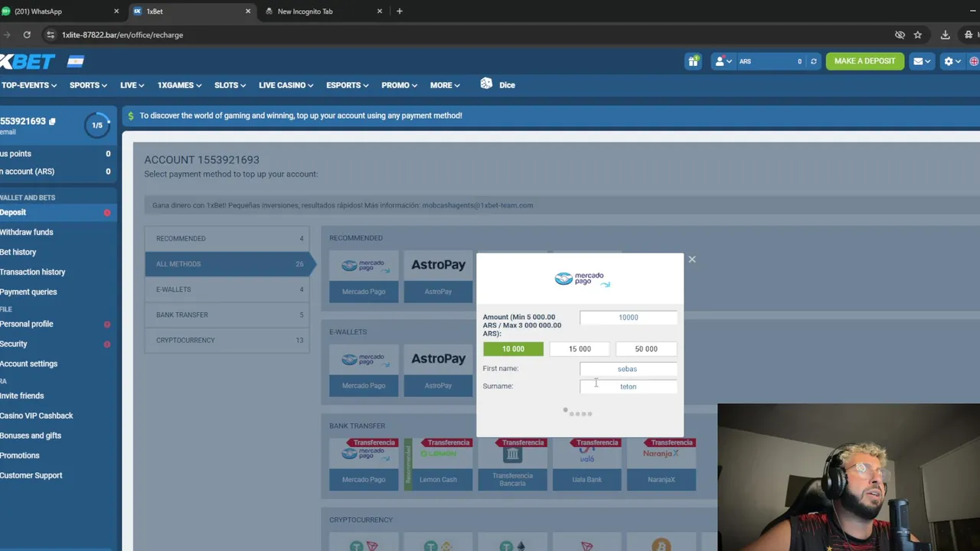Open Casino VIP Cashback in sidebar
This screenshot has height=551, width=980.
(57, 416)
